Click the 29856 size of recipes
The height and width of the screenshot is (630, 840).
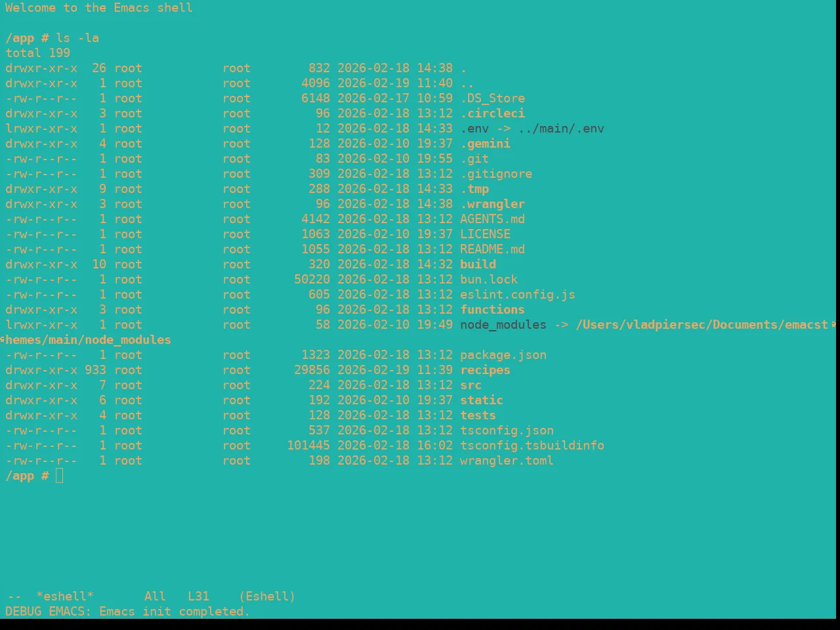point(312,370)
